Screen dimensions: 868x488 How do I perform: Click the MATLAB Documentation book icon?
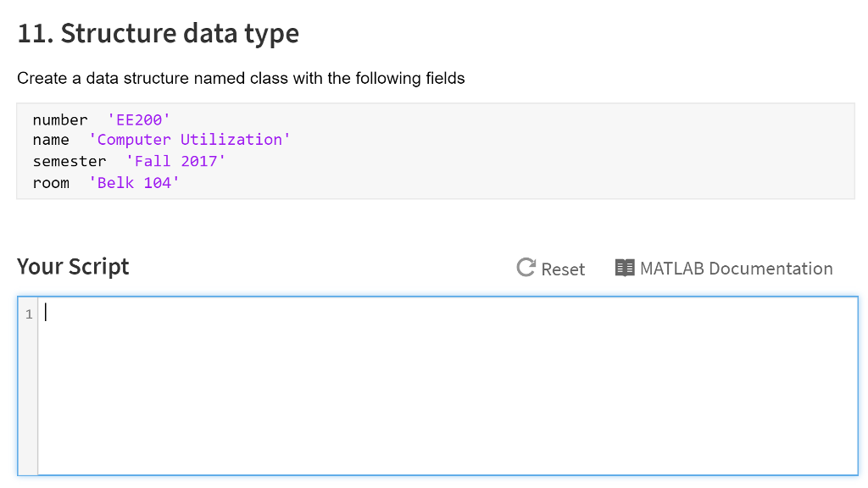625,267
